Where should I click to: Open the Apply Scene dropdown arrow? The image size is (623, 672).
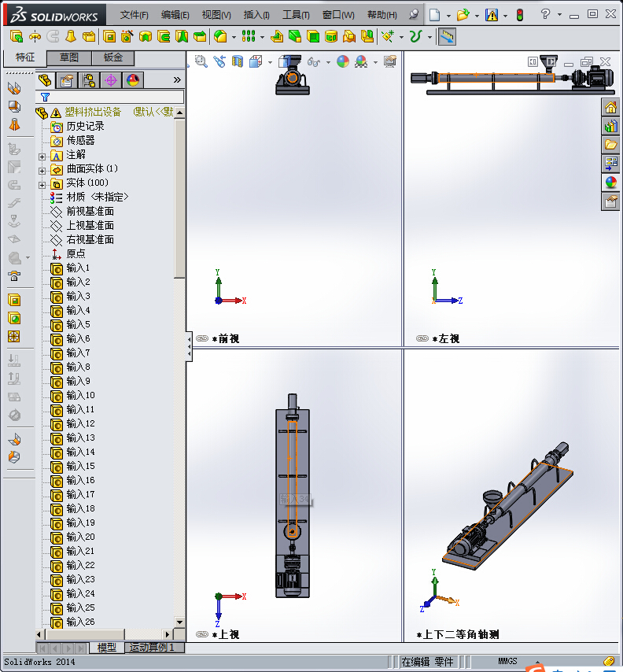click(375, 62)
